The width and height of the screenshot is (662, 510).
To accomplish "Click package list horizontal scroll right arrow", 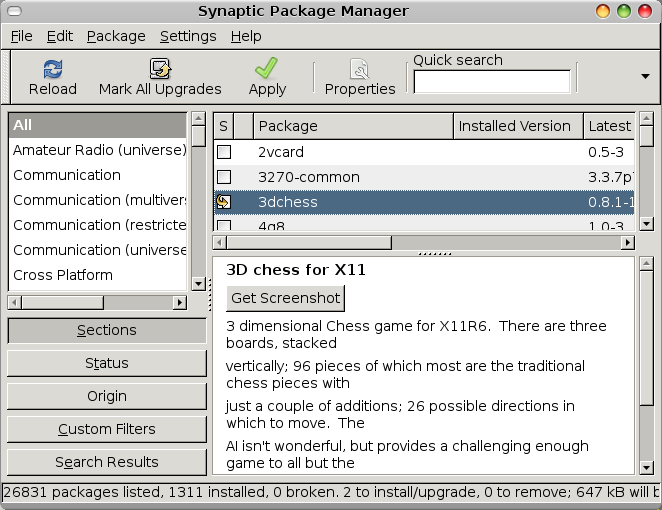I will point(628,242).
